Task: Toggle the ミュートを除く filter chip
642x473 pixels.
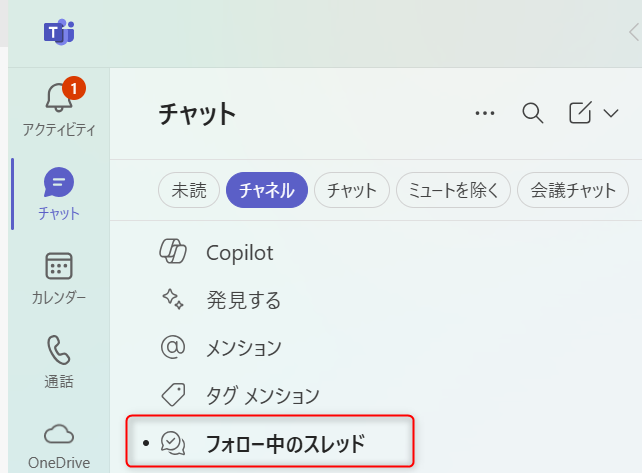Action: [x=453, y=190]
